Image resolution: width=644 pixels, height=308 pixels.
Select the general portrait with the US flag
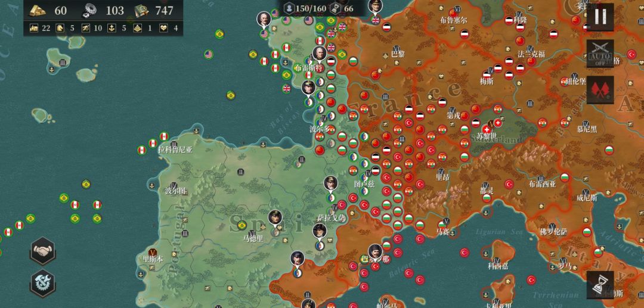point(264,20)
